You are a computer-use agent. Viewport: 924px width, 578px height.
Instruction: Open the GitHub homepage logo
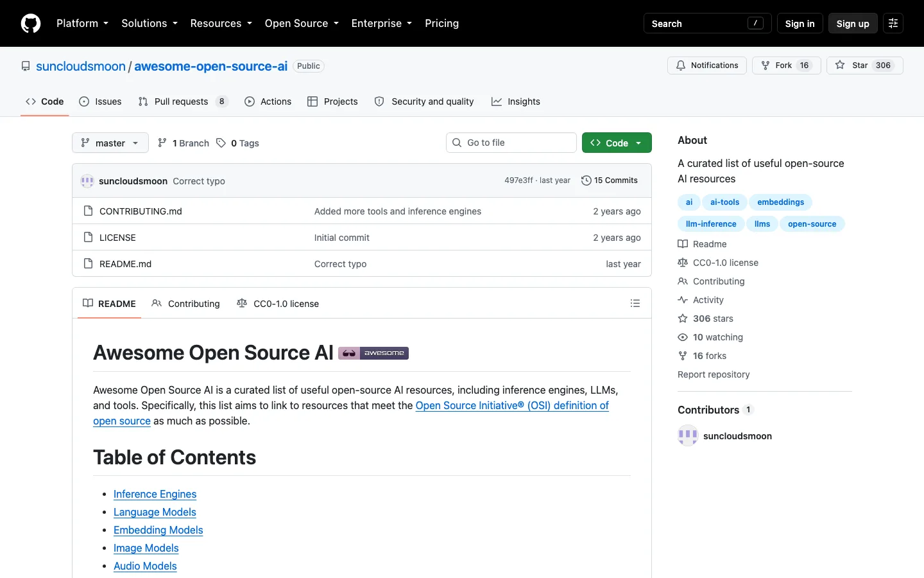pos(31,23)
